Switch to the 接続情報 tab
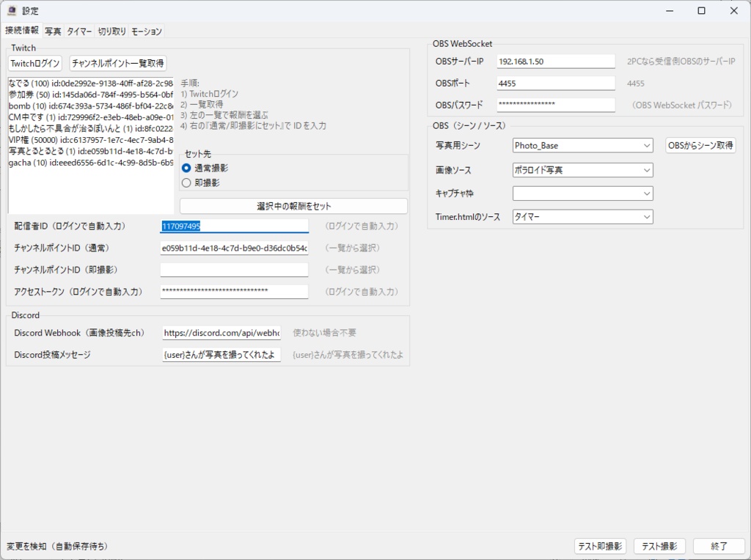Image resolution: width=751 pixels, height=560 pixels. pyautogui.click(x=22, y=31)
